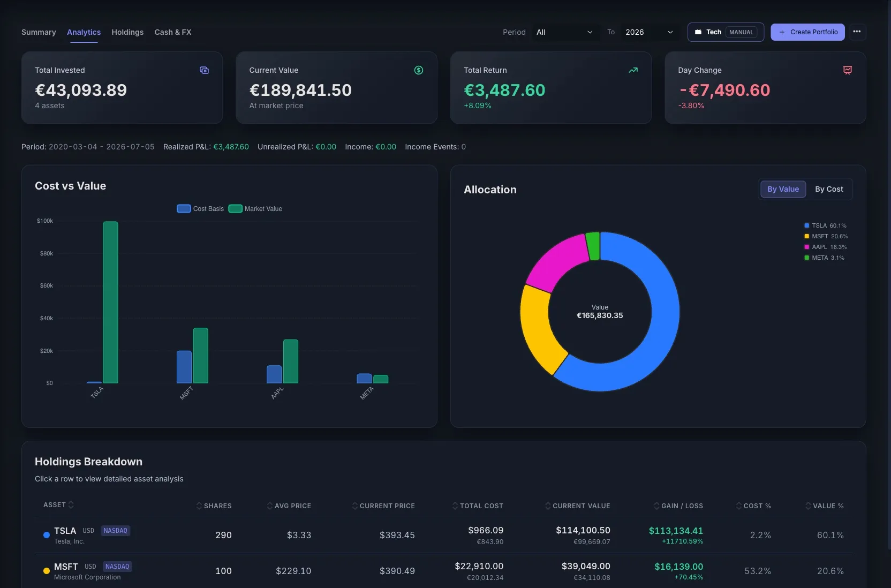Click the blue TSLA row dot
Screen dimensions: 891x588
(47, 535)
